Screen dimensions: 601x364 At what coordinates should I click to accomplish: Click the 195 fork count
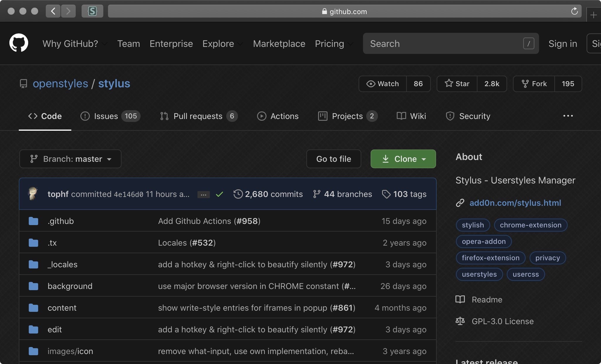click(568, 84)
